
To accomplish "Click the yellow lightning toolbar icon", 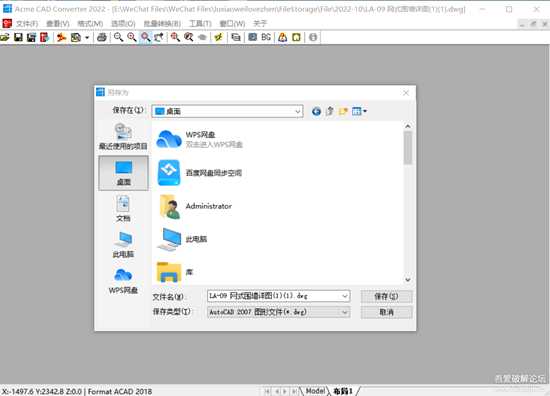I will tap(219, 37).
